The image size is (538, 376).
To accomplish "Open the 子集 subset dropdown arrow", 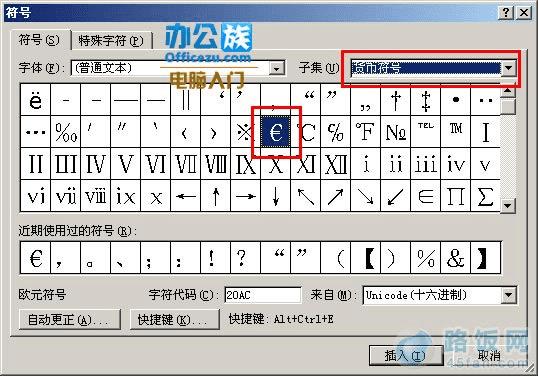I will [x=509, y=68].
